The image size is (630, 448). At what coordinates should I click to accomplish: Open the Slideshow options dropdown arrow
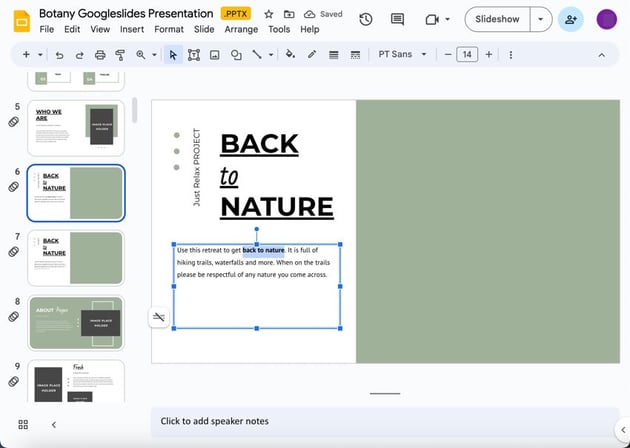click(x=540, y=19)
